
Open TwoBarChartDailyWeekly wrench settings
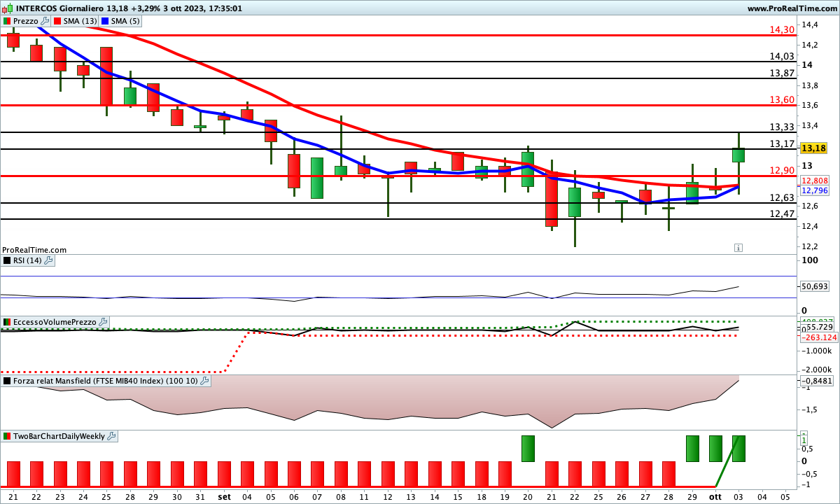tap(111, 436)
